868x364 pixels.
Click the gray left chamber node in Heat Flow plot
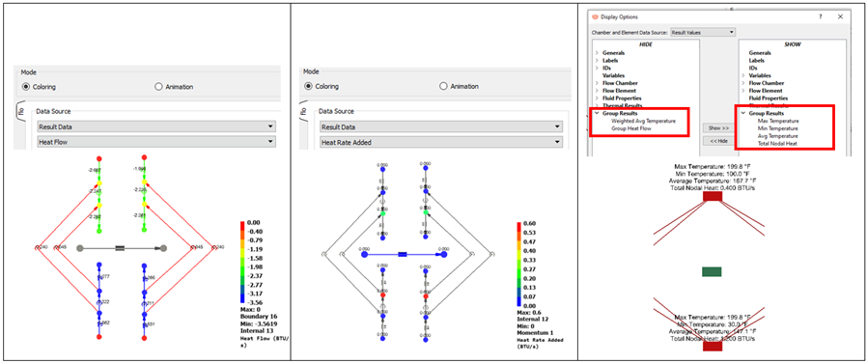[80, 248]
